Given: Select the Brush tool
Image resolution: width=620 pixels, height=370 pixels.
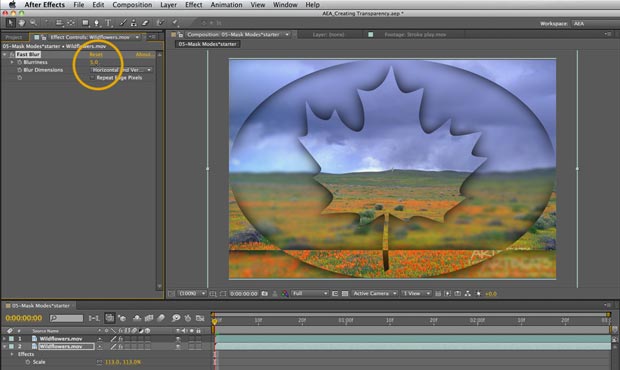Looking at the screenshot, I should (123, 23).
